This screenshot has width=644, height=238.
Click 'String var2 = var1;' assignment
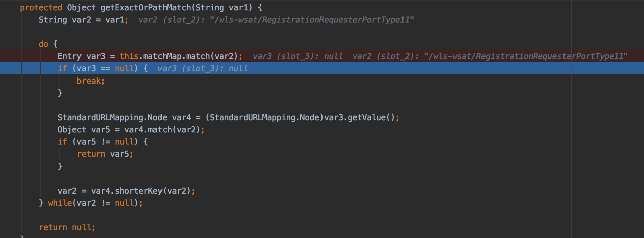[84, 20]
